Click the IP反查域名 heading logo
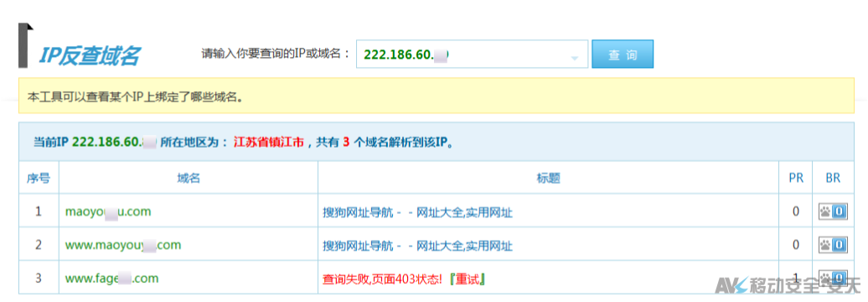 [89, 55]
